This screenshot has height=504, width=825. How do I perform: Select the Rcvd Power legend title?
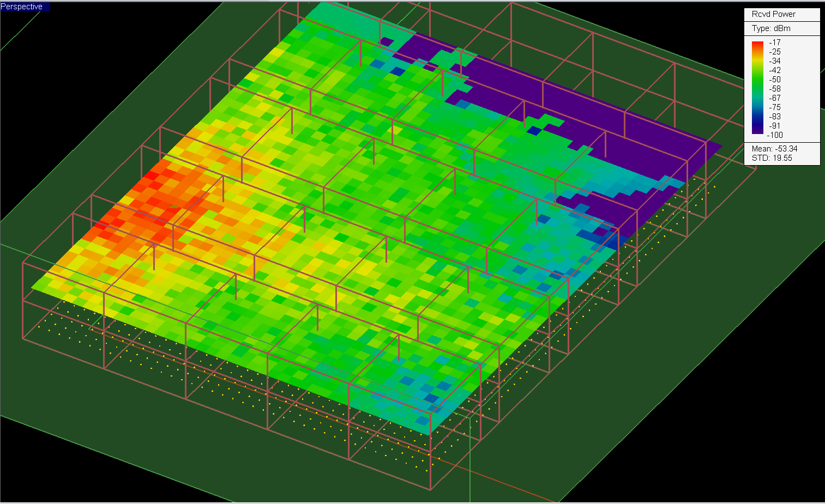(773, 14)
